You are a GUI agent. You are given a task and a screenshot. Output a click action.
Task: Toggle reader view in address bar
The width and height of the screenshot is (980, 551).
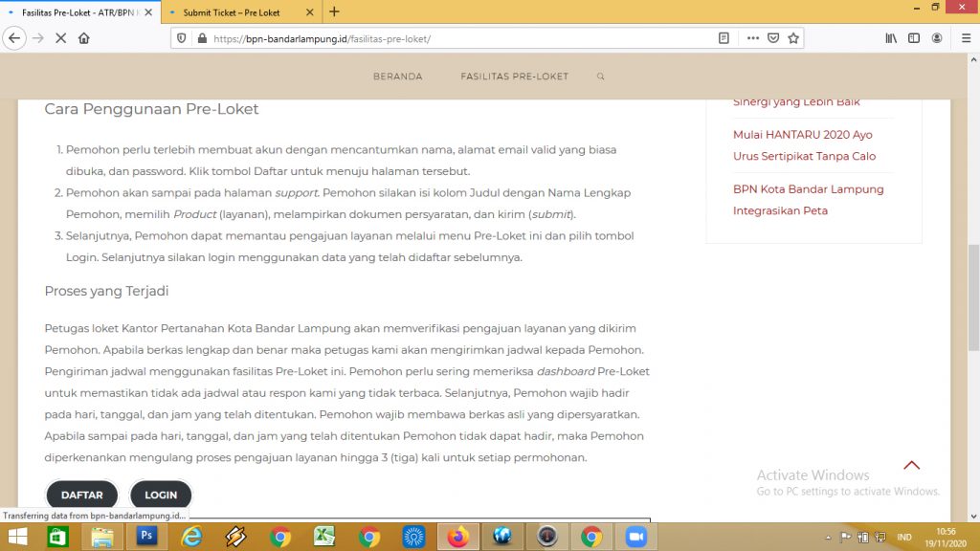(x=724, y=38)
